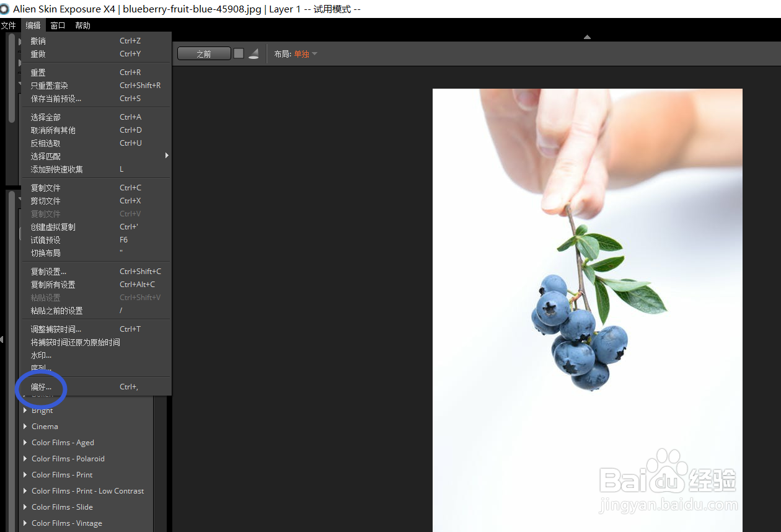Expand Color Films - Aged folder
The width and height of the screenshot is (781, 532).
point(25,443)
